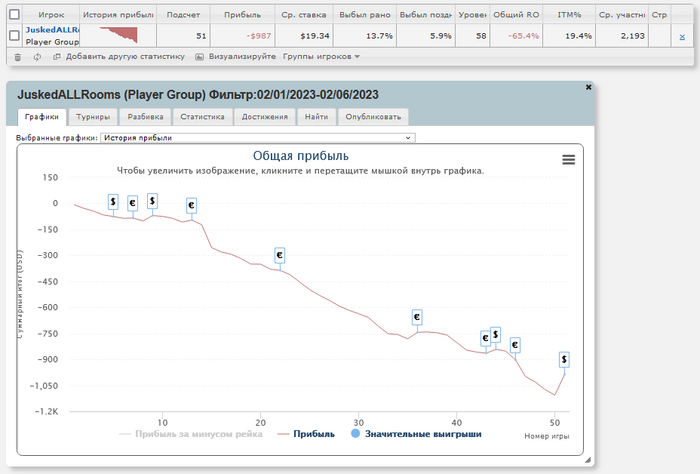Open the Выбранные графики dropdown
This screenshot has height=474, width=700.
coord(258,138)
